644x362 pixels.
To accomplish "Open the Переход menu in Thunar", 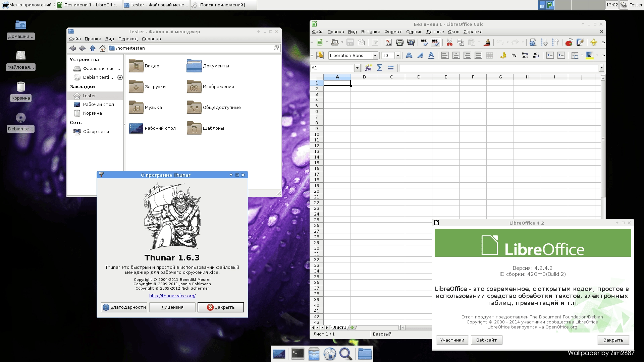I will click(x=128, y=39).
